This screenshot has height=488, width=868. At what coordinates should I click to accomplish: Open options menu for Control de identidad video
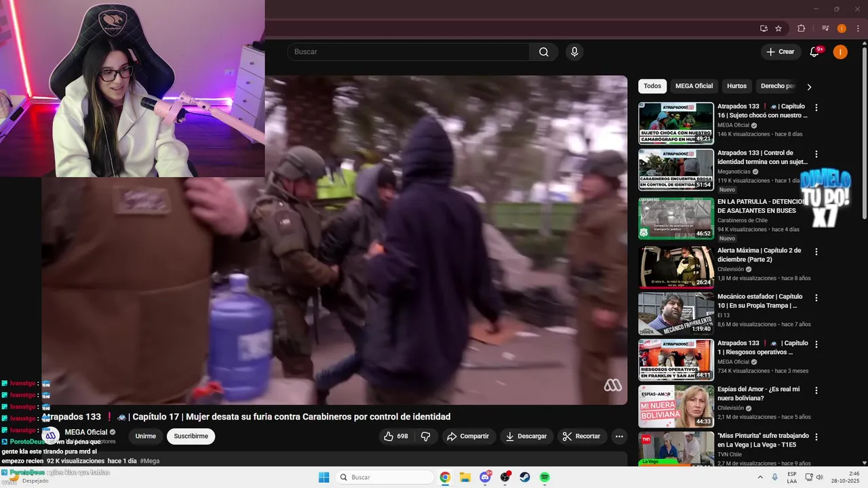click(x=816, y=155)
